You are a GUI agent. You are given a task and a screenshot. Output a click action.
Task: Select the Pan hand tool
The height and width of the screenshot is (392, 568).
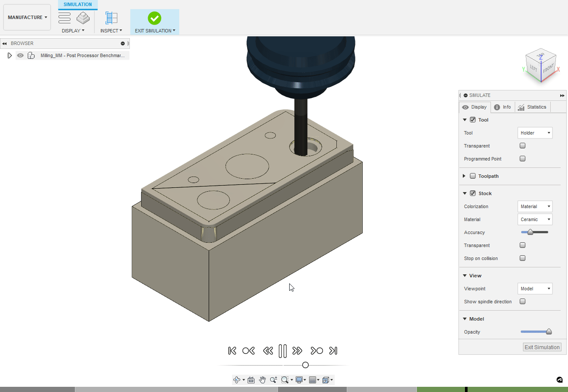point(262,380)
